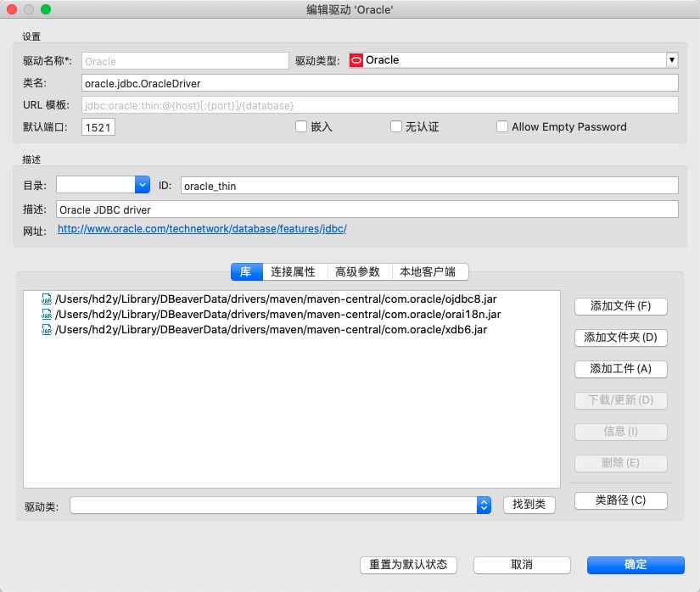Click the disabled 下载/更新 (D) button

pos(621,400)
